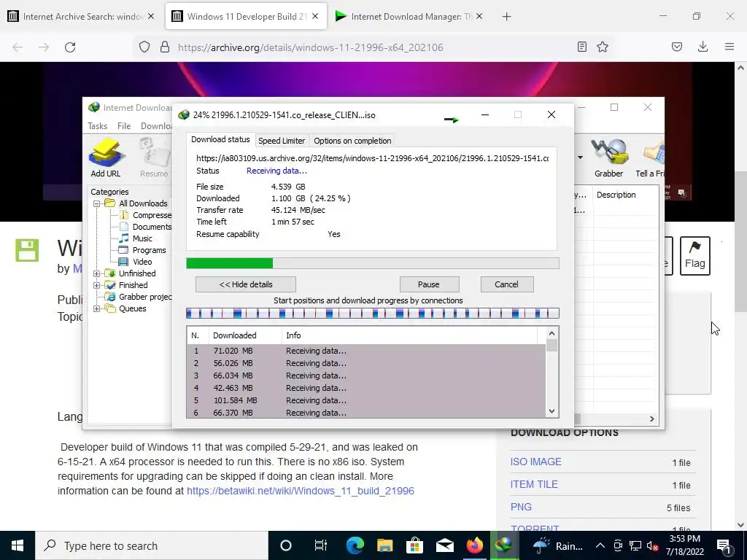
Task: Open Task View on taskbar
Action: point(321,545)
